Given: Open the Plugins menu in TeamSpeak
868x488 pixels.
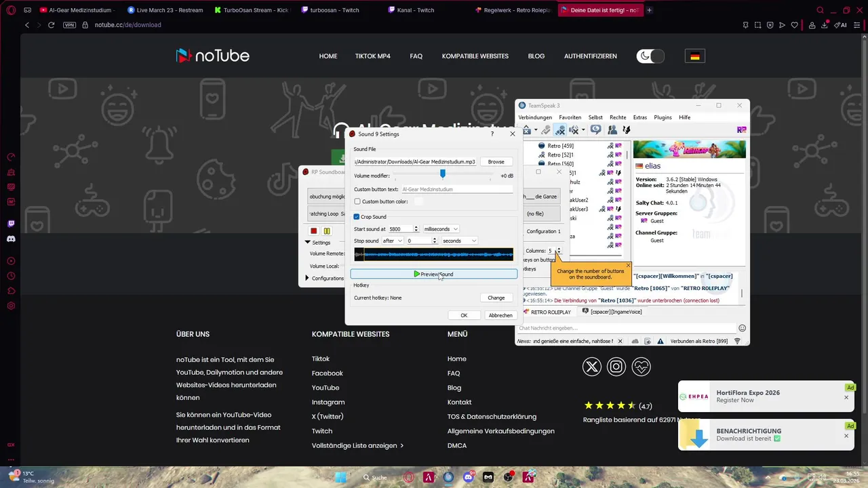Looking at the screenshot, I should [x=663, y=117].
